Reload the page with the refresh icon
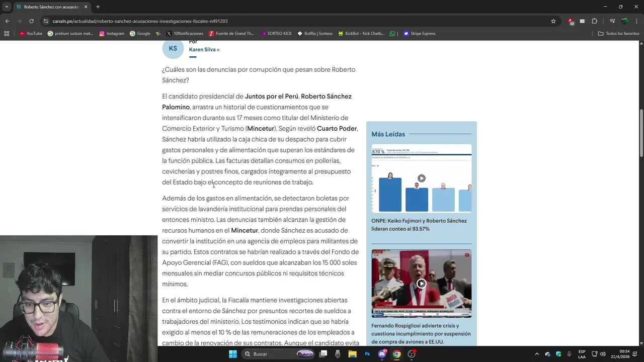This screenshot has height=362, width=644. click(31, 21)
